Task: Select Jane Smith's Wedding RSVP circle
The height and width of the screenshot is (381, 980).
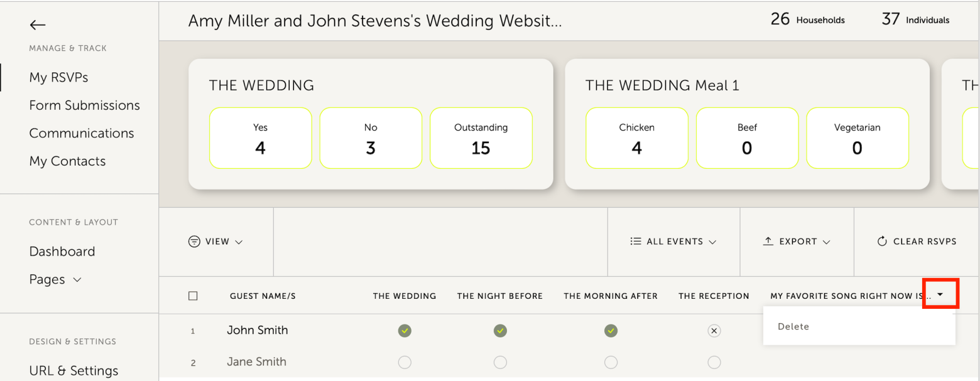Action: 405,362
